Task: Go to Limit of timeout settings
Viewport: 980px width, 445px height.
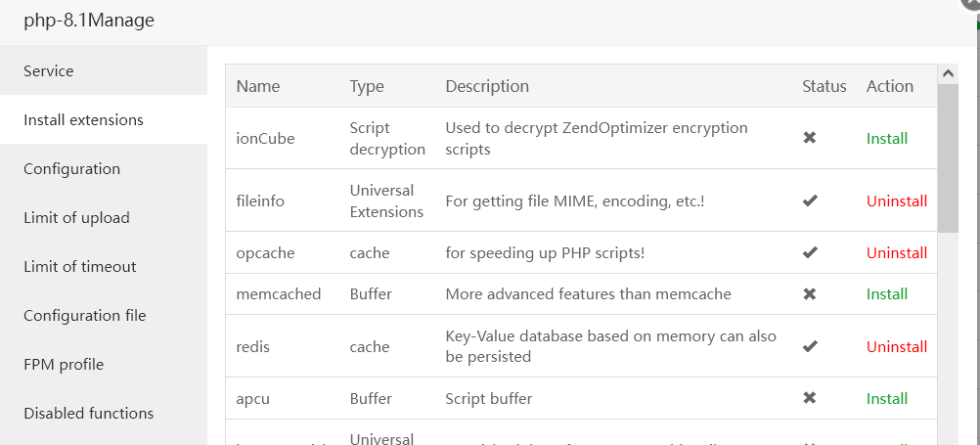Action: pyautogui.click(x=79, y=266)
